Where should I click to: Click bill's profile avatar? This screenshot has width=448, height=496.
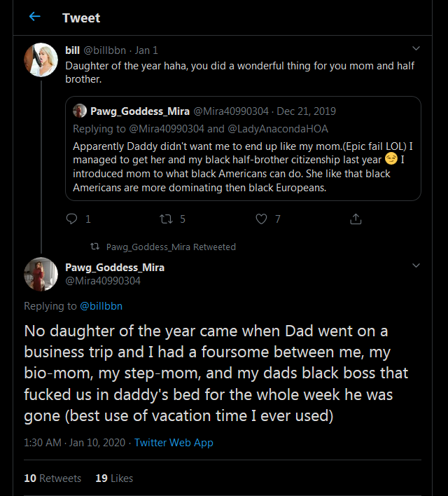tap(41, 60)
